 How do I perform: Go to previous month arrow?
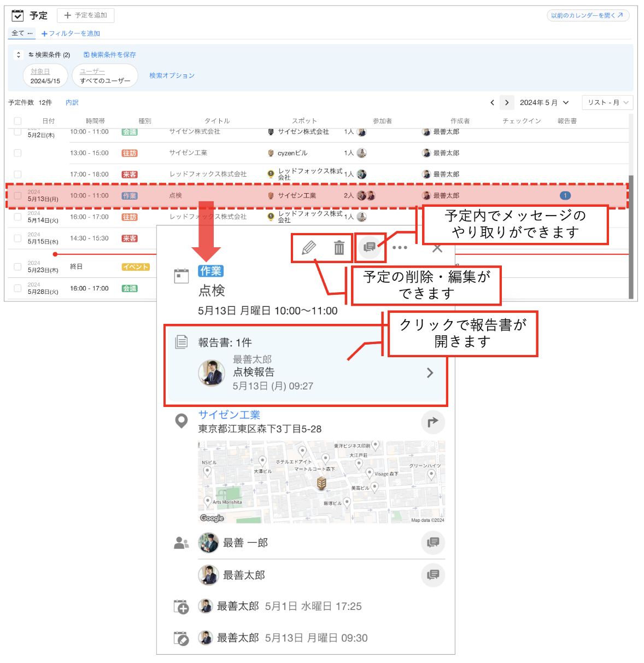[492, 102]
